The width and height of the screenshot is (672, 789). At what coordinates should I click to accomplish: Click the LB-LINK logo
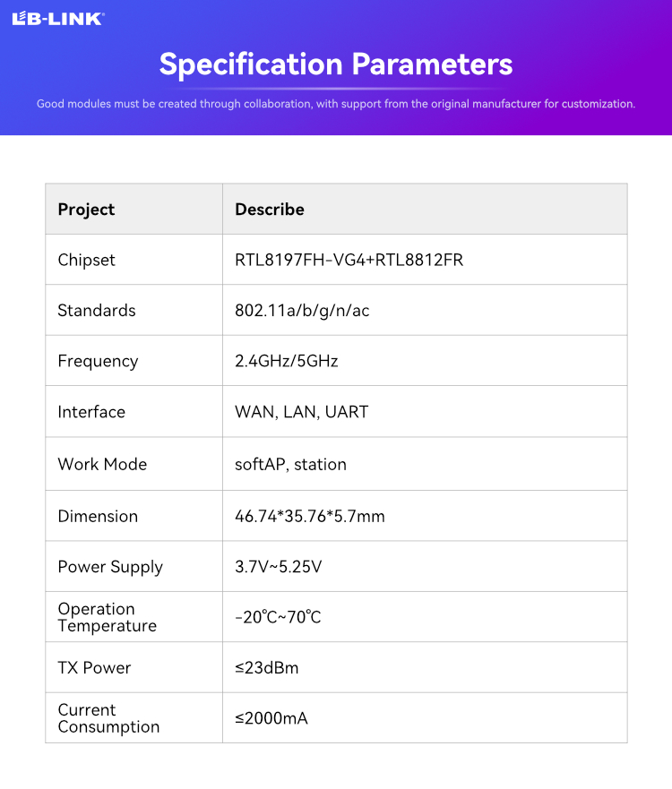point(58,19)
